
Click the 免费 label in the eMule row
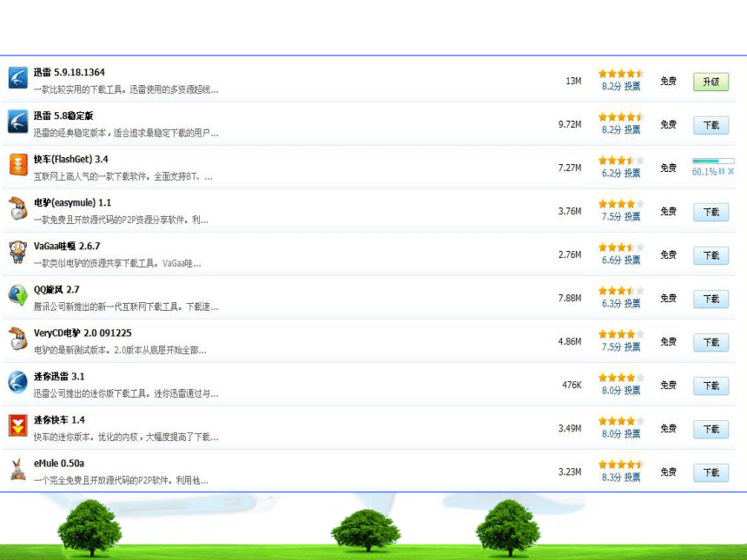669,472
